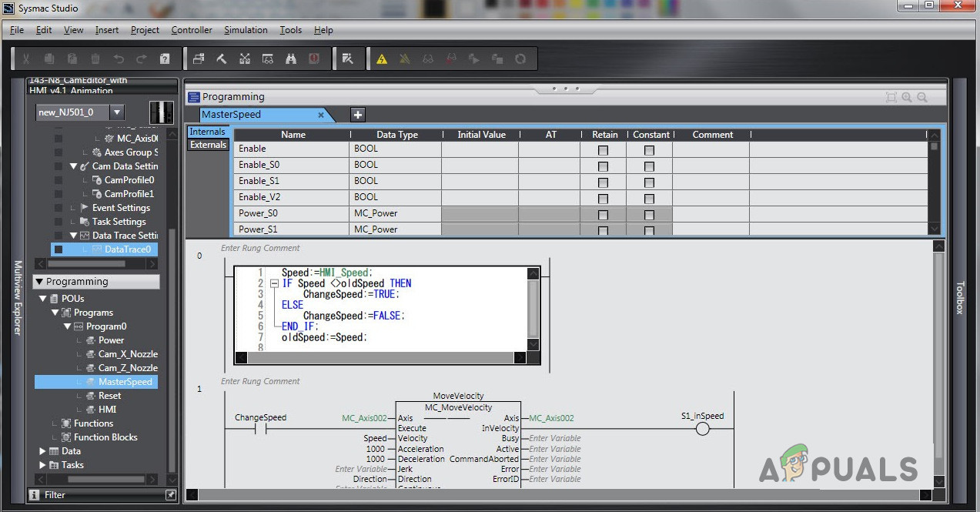Expand the Tasks tree node

[x=43, y=465]
